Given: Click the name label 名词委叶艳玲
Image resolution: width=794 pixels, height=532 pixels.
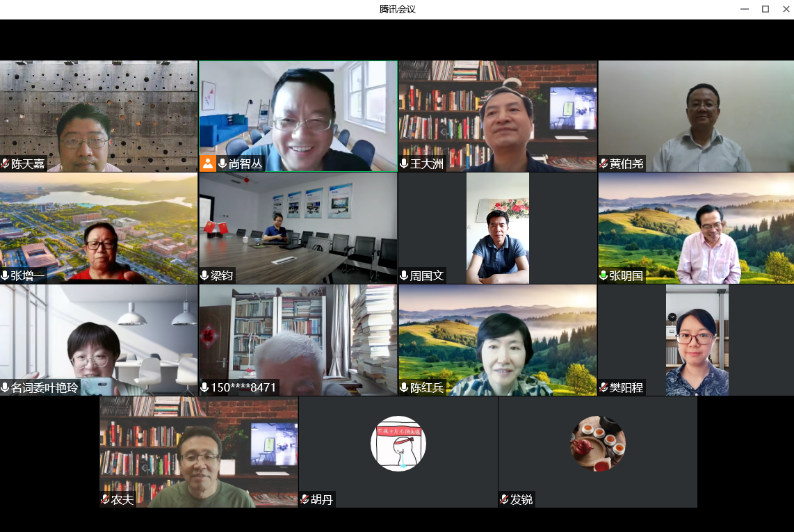Looking at the screenshot, I should click(x=44, y=388).
